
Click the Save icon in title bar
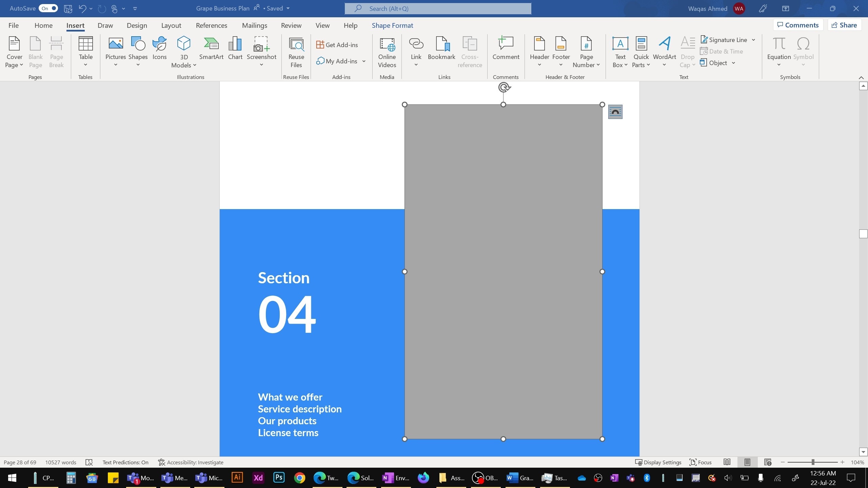point(68,8)
